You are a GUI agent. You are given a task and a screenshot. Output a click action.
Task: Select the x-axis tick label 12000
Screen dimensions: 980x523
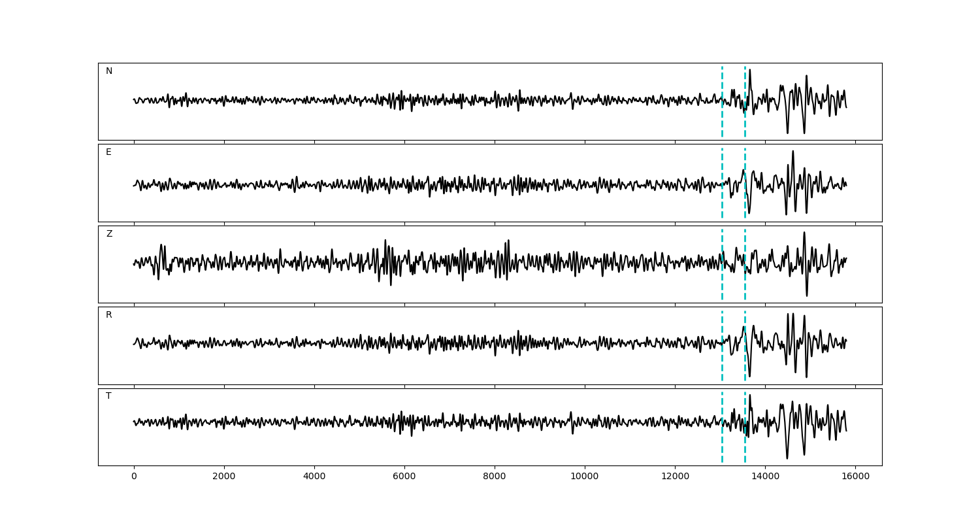click(x=675, y=477)
